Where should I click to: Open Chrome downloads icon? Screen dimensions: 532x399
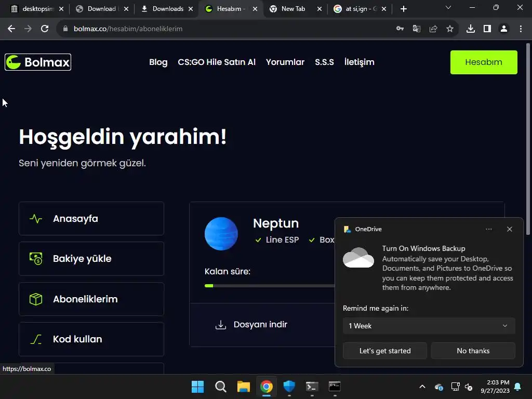tap(471, 29)
